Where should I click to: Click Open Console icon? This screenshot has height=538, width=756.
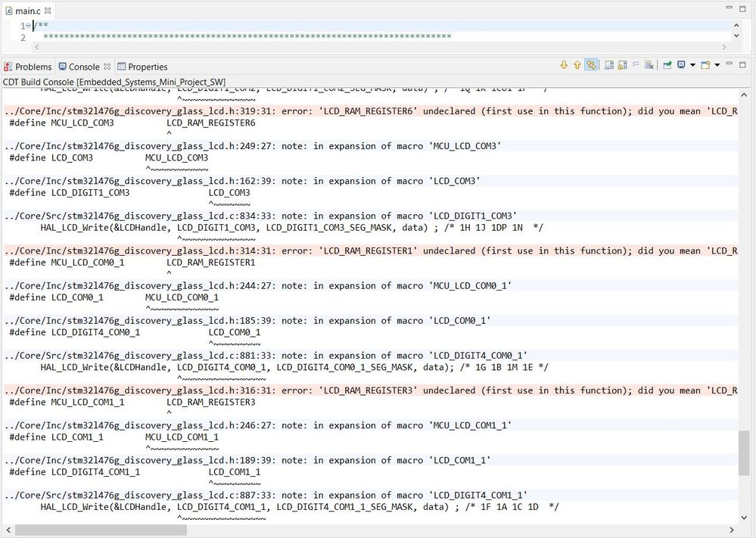point(706,65)
